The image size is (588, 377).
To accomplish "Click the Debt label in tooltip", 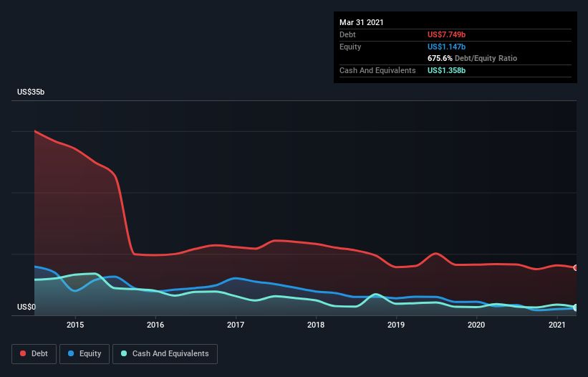I will [x=347, y=34].
